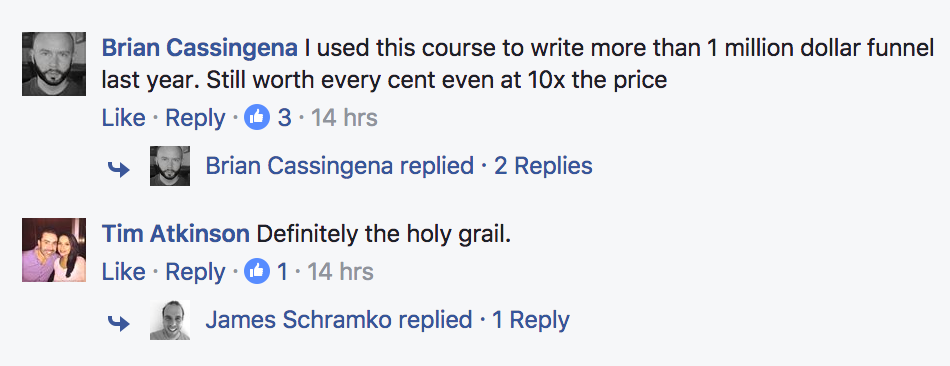The image size is (950, 366).
Task: Open Brian Cassingena's large profile picture
Action: [54, 64]
